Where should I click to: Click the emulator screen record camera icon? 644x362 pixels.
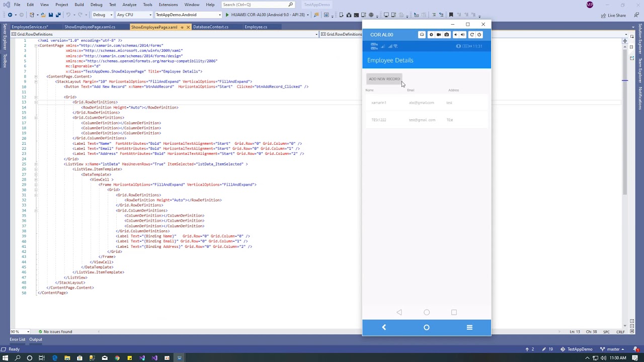(x=439, y=35)
